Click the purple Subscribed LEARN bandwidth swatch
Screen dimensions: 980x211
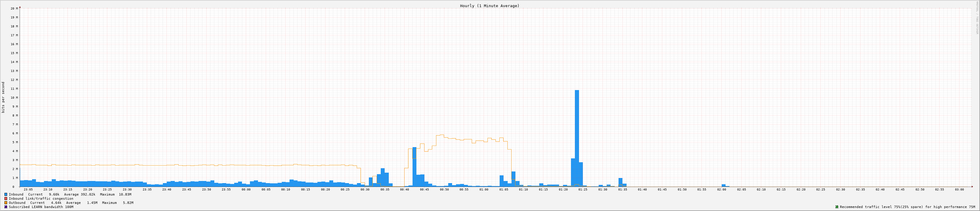tap(6, 207)
